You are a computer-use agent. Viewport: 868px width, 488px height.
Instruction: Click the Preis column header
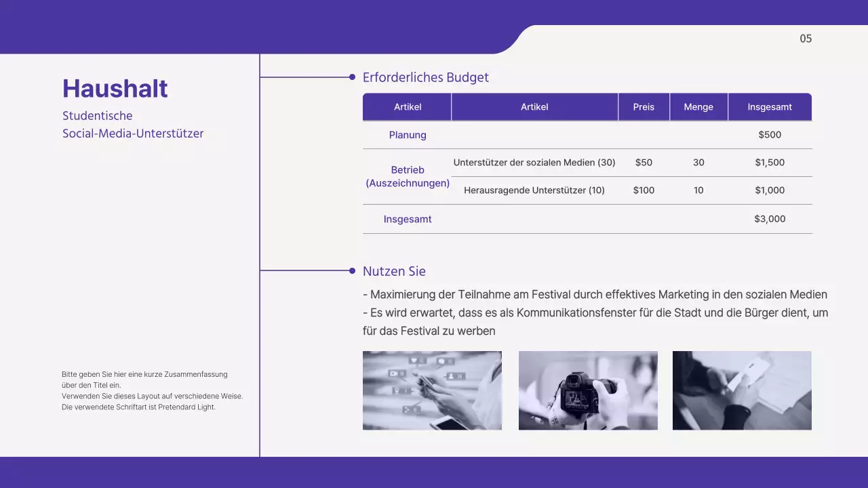click(644, 107)
